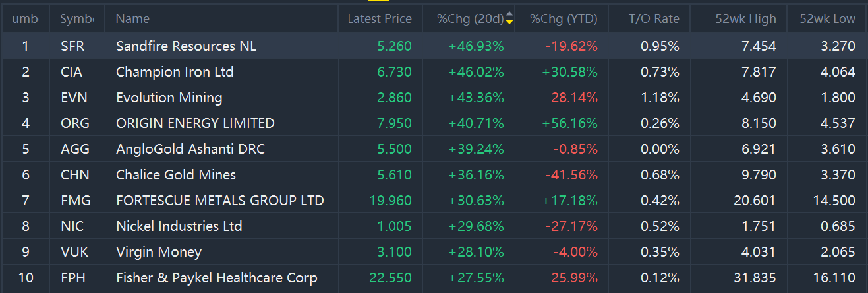Click the +40.71% 20-day change value
Image resolution: width=868 pixels, height=293 pixels.
pyautogui.click(x=476, y=123)
